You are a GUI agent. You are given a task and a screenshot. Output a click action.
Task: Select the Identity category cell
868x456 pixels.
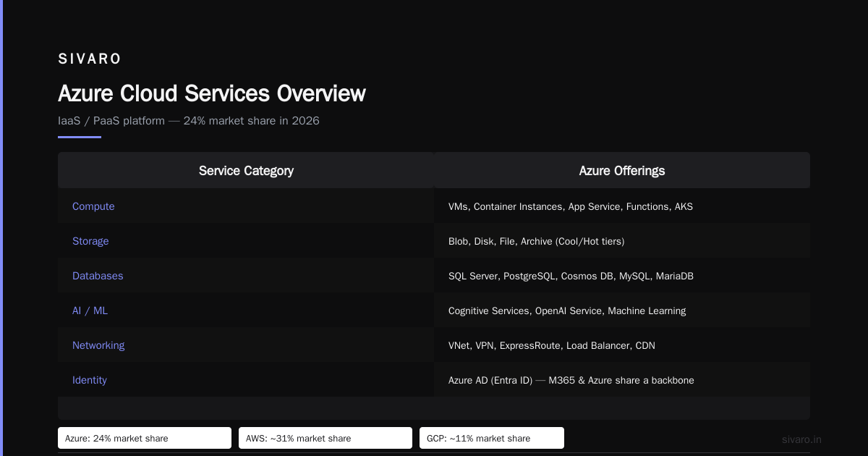pyautogui.click(x=246, y=380)
